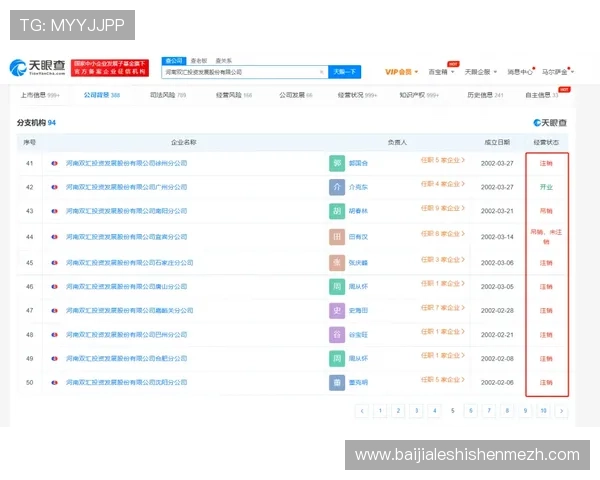Click the 周 avatar tile in row 49
600x480 pixels.
coord(337,359)
